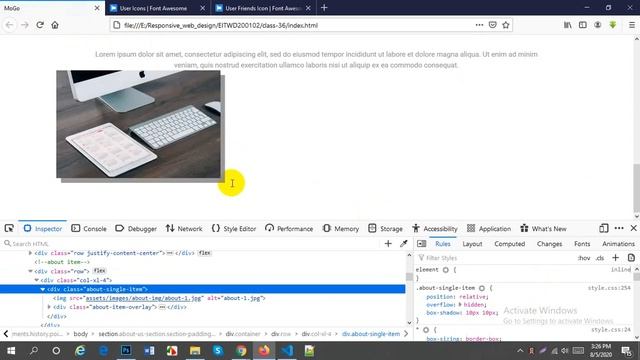640x360 pixels.
Task: Open the Performance panel
Action: click(x=289, y=229)
